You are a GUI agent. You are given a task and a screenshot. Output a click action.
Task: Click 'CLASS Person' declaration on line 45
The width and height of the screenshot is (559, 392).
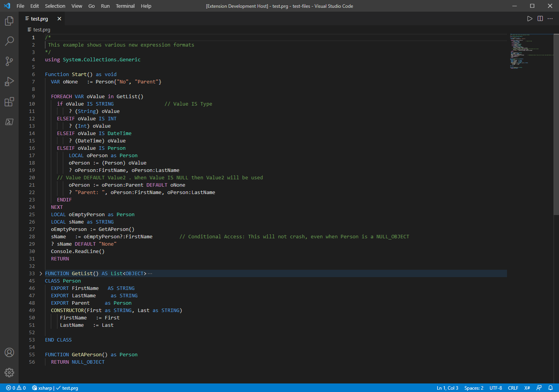[63, 281]
